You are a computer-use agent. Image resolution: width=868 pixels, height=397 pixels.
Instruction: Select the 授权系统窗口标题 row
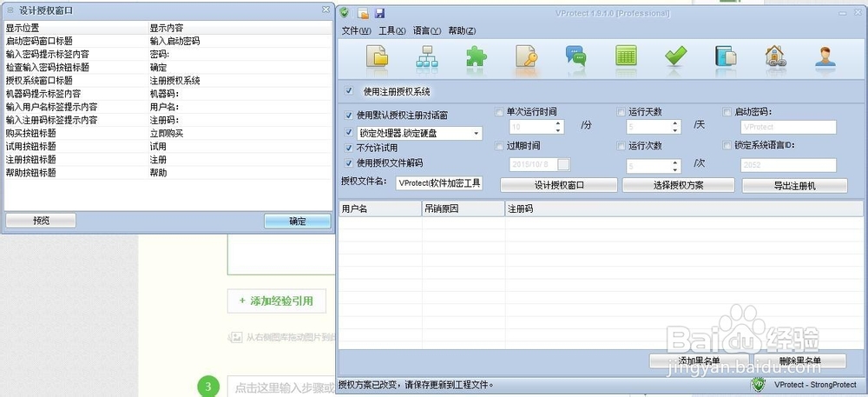[168, 81]
